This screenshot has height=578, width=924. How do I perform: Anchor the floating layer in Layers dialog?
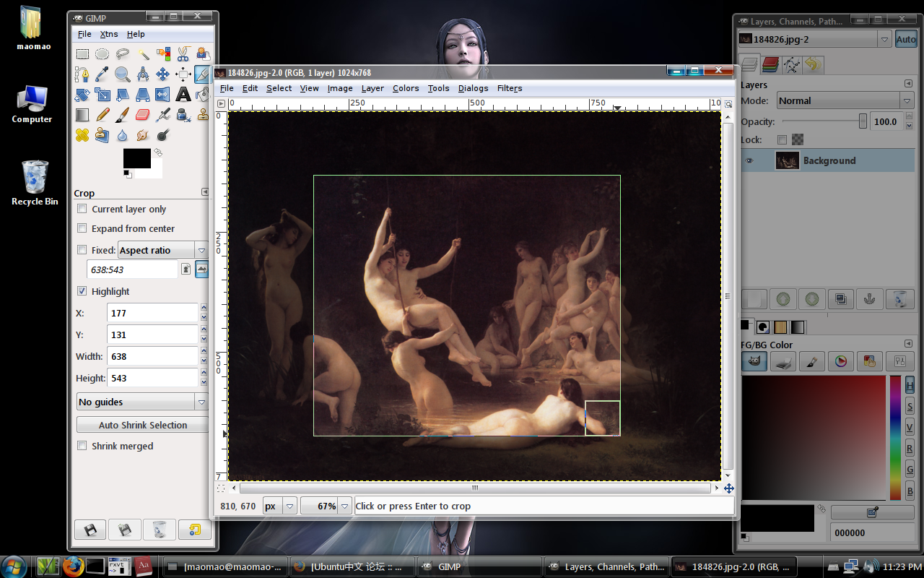(871, 298)
